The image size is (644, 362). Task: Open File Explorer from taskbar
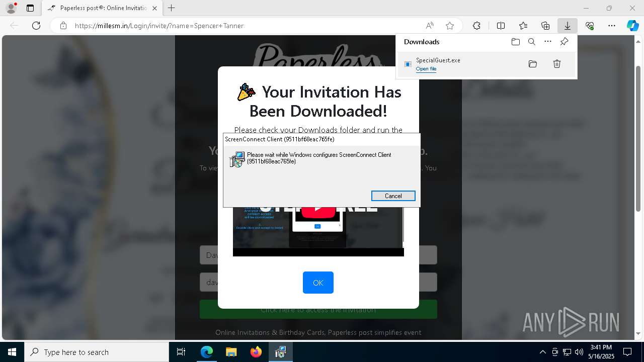[x=231, y=352]
